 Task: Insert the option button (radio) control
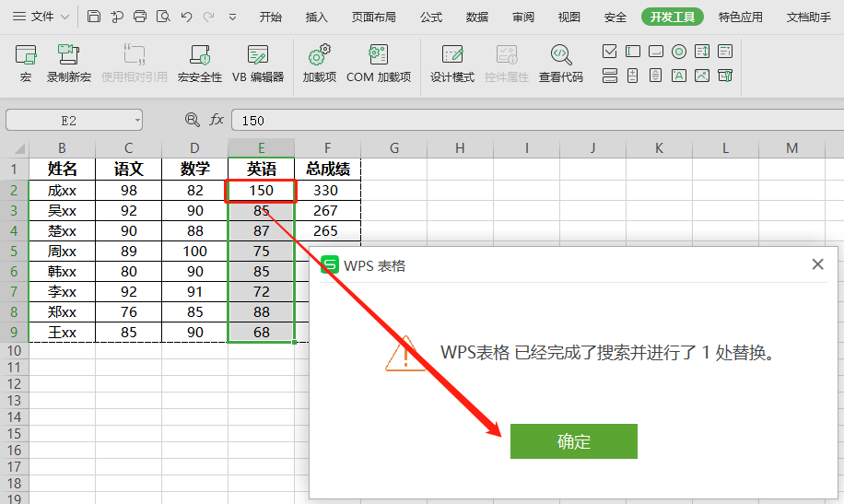coord(679,52)
